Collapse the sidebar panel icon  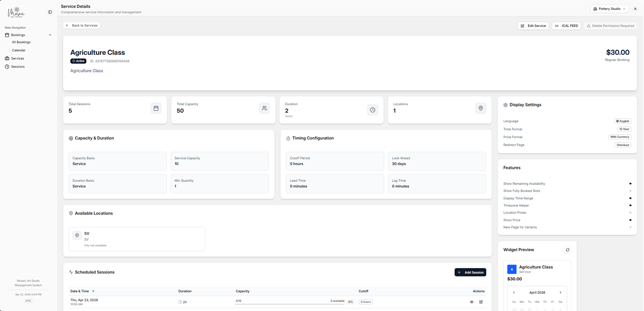tap(50, 12)
